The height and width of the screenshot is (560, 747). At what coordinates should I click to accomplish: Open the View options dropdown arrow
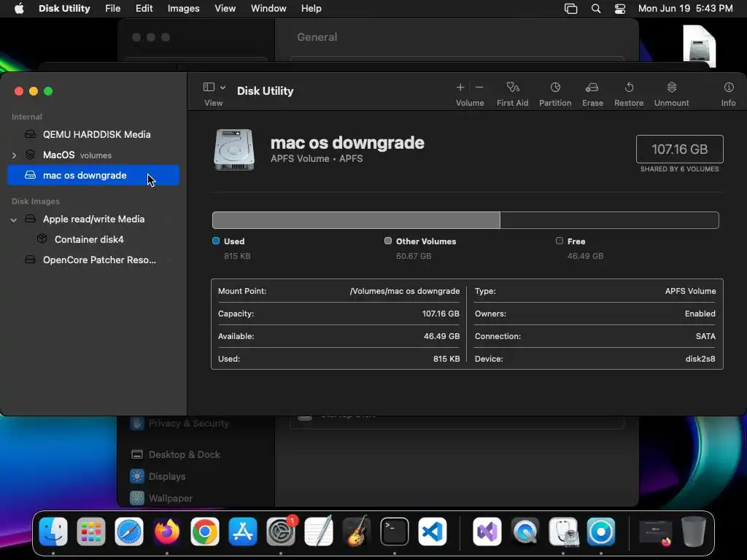click(x=222, y=87)
